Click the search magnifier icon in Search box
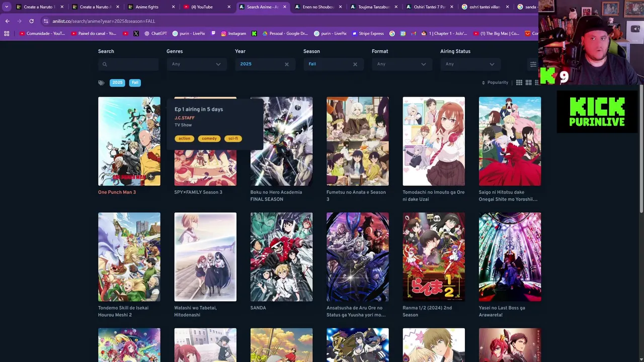 [x=105, y=64]
